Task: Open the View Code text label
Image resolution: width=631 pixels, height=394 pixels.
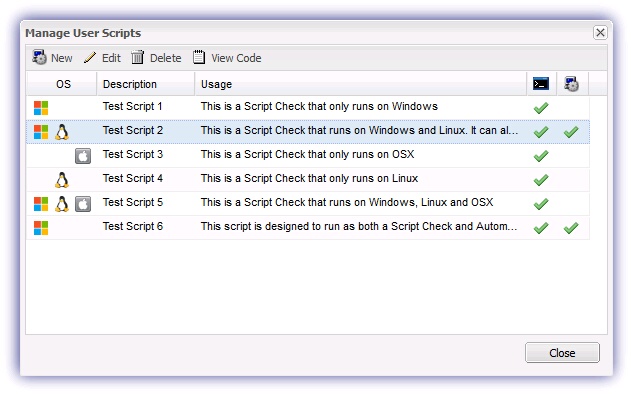Action: coord(236,58)
